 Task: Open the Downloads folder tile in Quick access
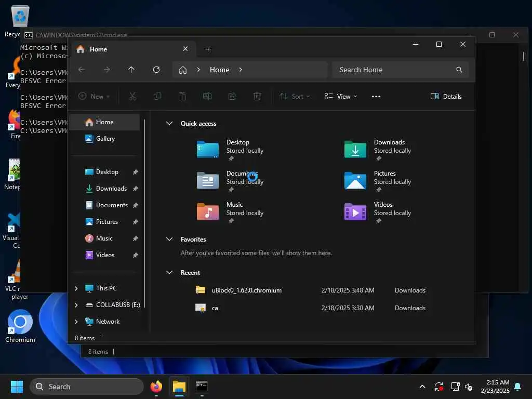coord(378,150)
